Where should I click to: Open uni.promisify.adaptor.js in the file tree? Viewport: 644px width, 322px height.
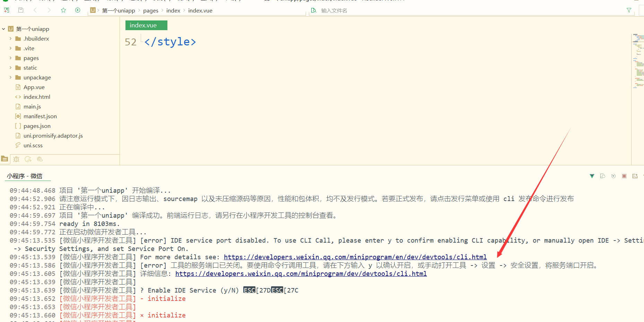click(53, 136)
